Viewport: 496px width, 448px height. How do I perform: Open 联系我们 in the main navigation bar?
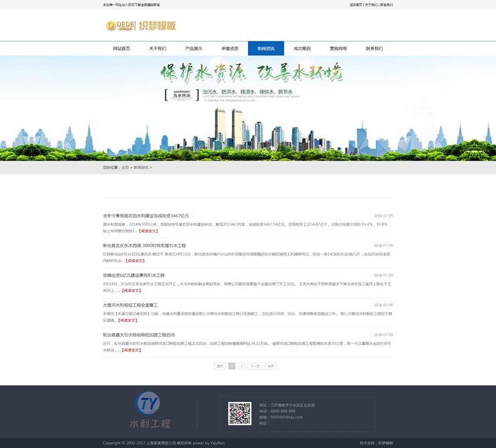(374, 49)
